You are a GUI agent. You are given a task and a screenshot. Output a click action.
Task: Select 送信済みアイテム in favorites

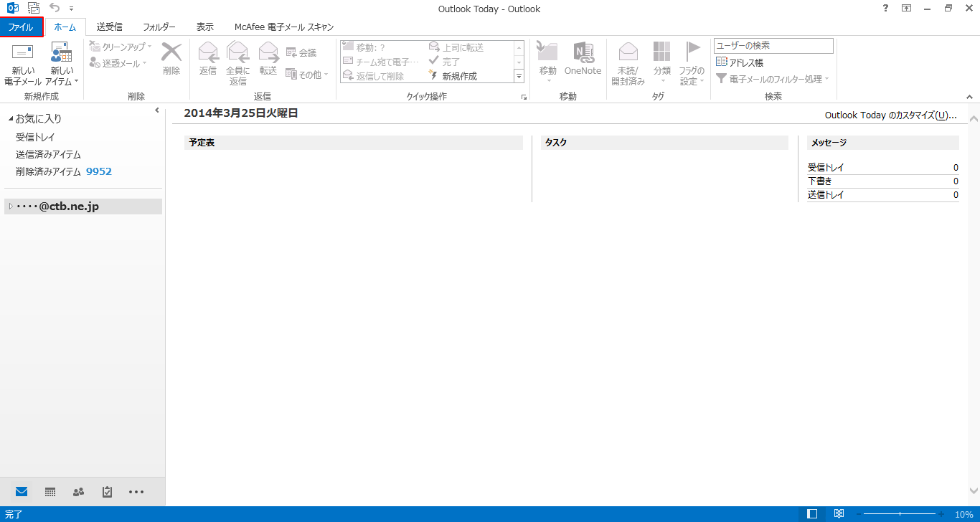48,154
